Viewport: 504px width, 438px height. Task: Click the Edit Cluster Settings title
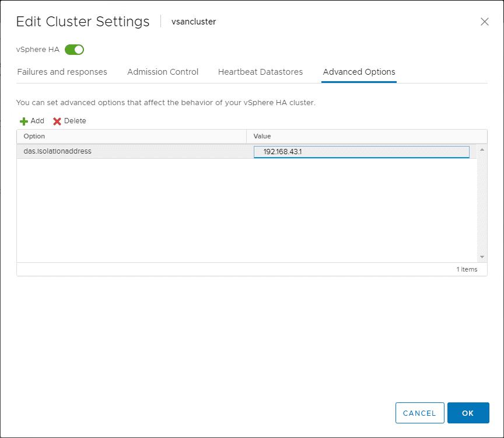tap(83, 22)
